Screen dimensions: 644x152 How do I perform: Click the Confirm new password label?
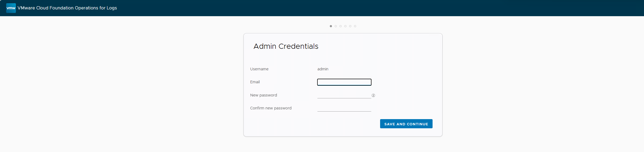pyautogui.click(x=271, y=108)
